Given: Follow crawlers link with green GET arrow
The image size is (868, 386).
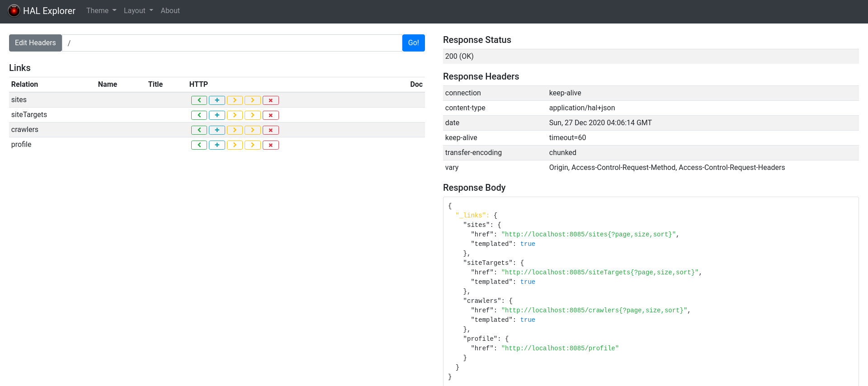Looking at the screenshot, I should pyautogui.click(x=199, y=130).
